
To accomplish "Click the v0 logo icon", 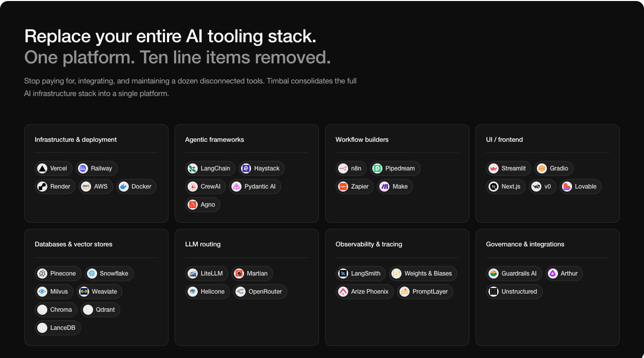I will click(536, 187).
